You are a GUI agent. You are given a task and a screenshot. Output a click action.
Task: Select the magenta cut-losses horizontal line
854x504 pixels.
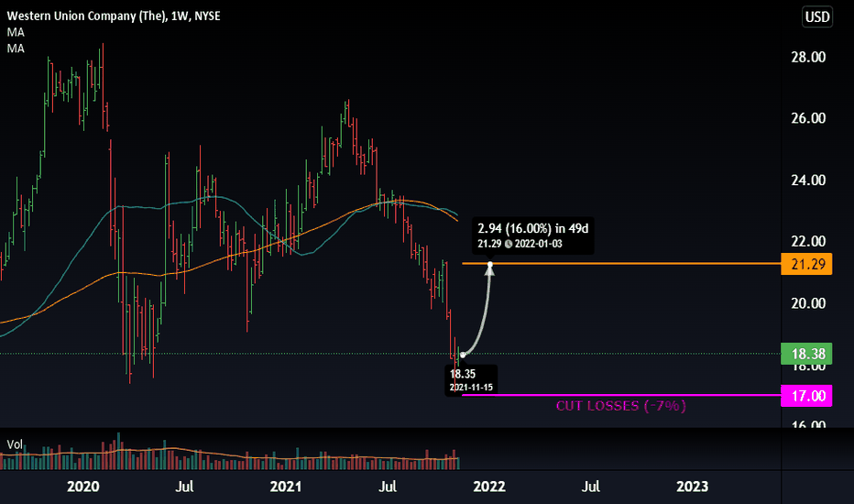621,395
